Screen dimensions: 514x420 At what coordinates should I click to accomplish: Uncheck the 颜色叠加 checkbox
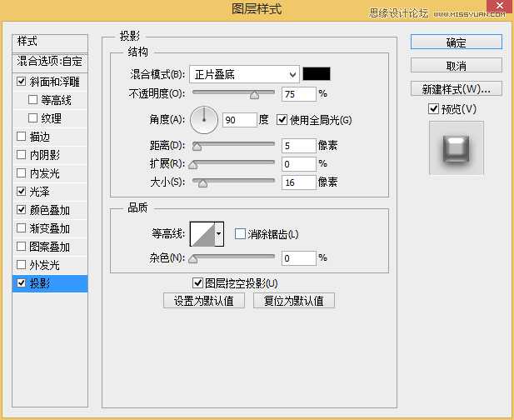(x=22, y=209)
